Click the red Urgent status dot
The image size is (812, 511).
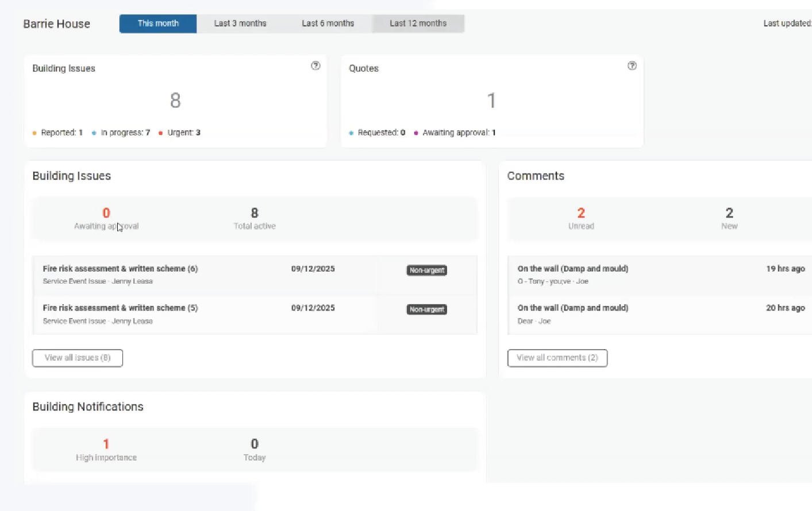[x=161, y=132]
